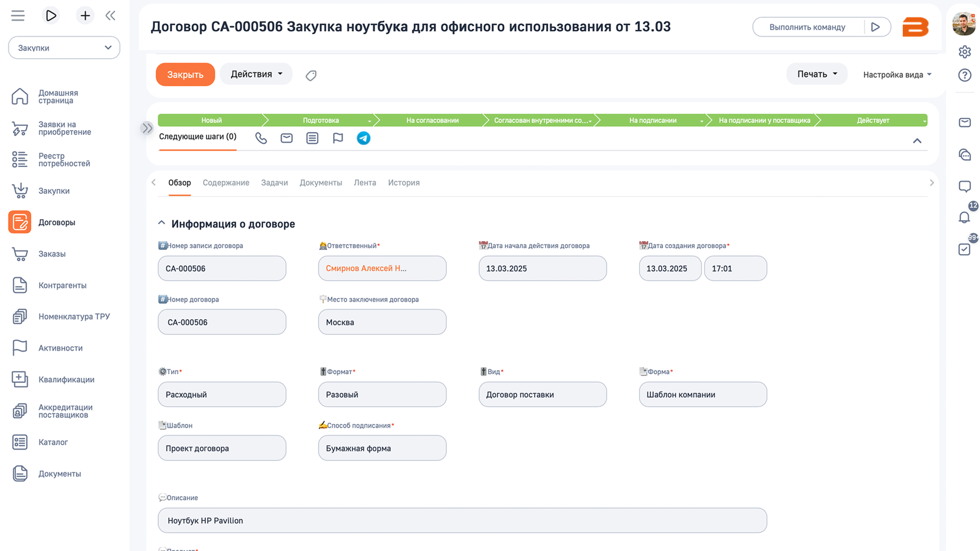The image size is (980, 551).
Task: Click the note list icon in next steps bar
Action: 312,138
